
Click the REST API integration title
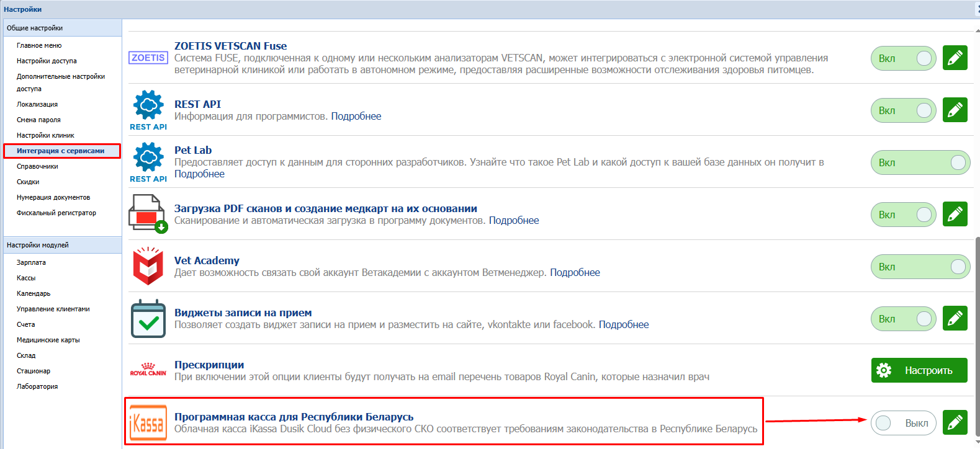click(x=197, y=104)
